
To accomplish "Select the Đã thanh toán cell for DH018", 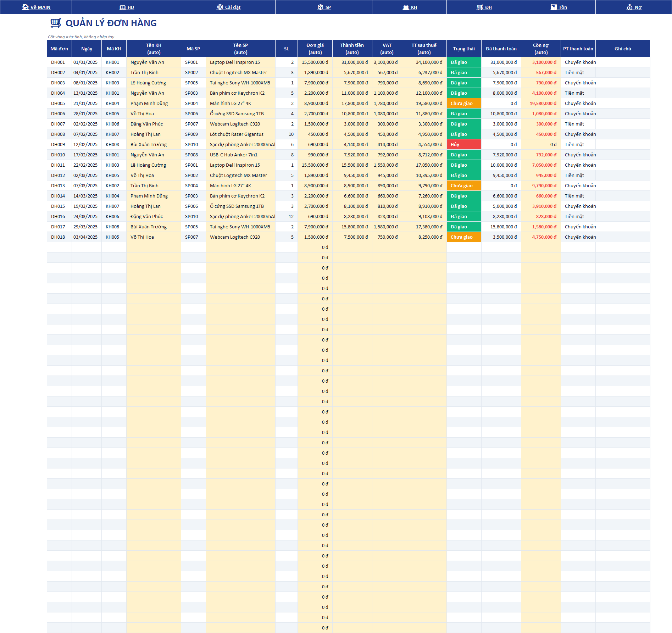I will pos(501,237).
